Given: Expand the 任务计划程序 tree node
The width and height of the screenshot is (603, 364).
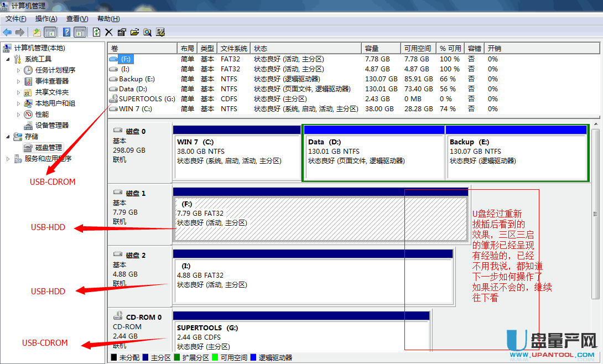Looking at the screenshot, I should coord(18,70).
